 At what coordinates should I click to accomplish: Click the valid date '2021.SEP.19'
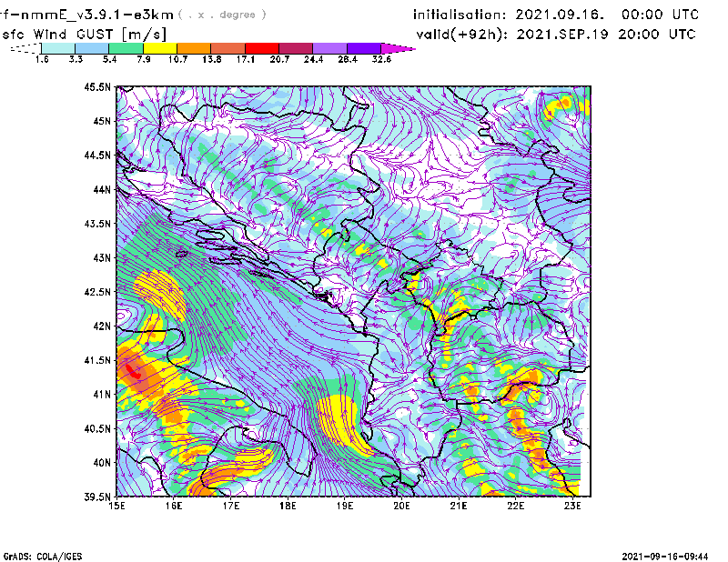[x=562, y=35]
